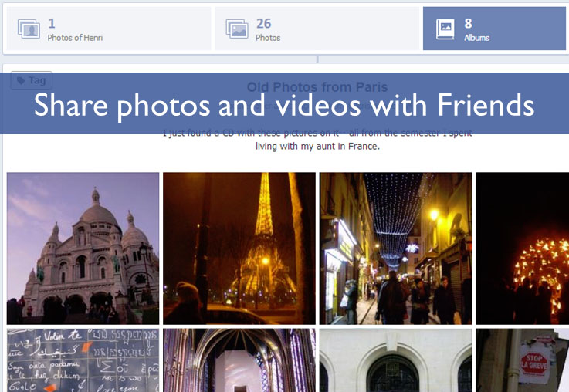The image size is (569, 392).
Task: View the street with hanging blue lights photo
Action: click(395, 248)
